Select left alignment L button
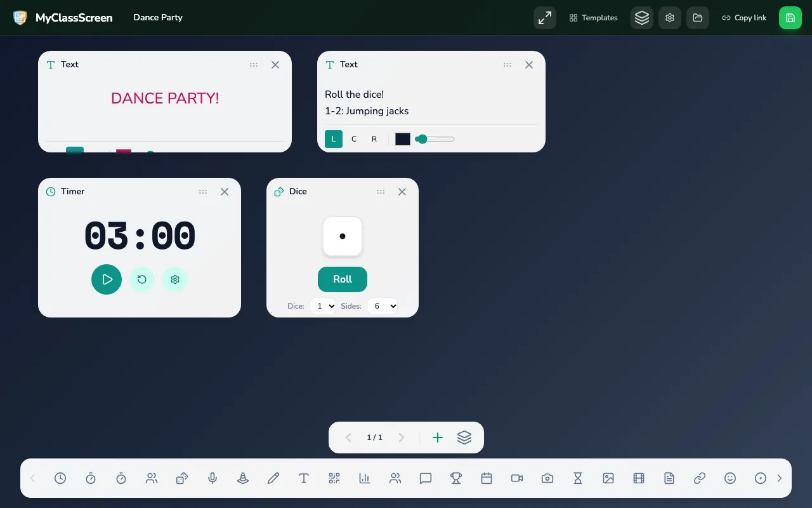The height and width of the screenshot is (508, 812). click(334, 139)
